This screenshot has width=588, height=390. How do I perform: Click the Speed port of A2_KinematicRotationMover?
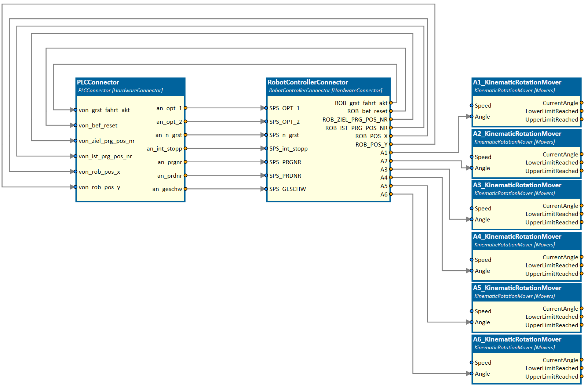tap(472, 157)
